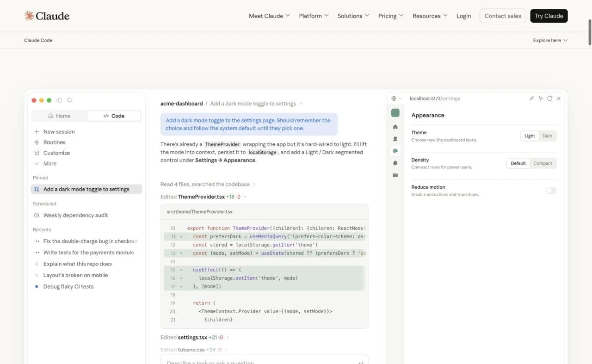Screen dimensions: 592x364
Task: Click acme-dashboard in the breadcrumb
Action: click(181, 104)
